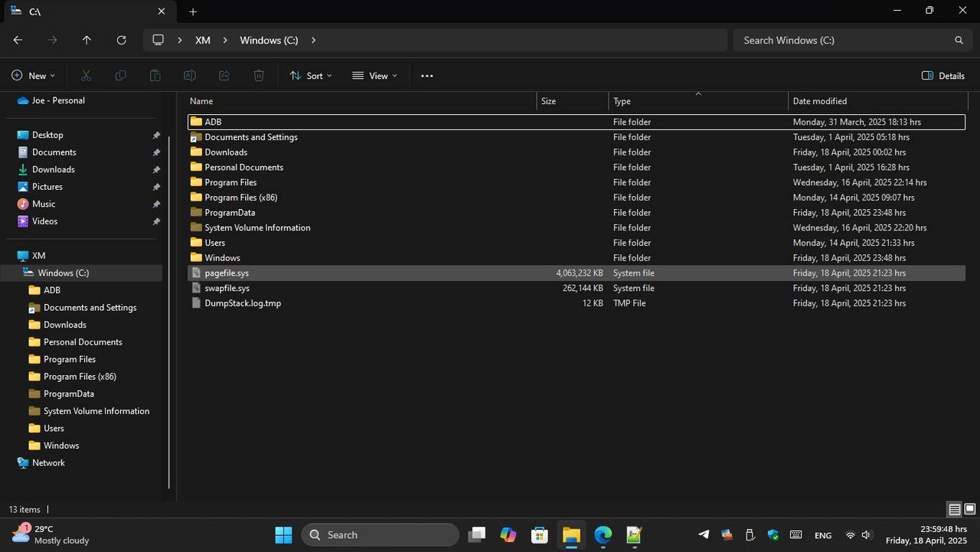980x552 pixels.
Task: Open Windows Security shield tray icon
Action: tap(773, 534)
